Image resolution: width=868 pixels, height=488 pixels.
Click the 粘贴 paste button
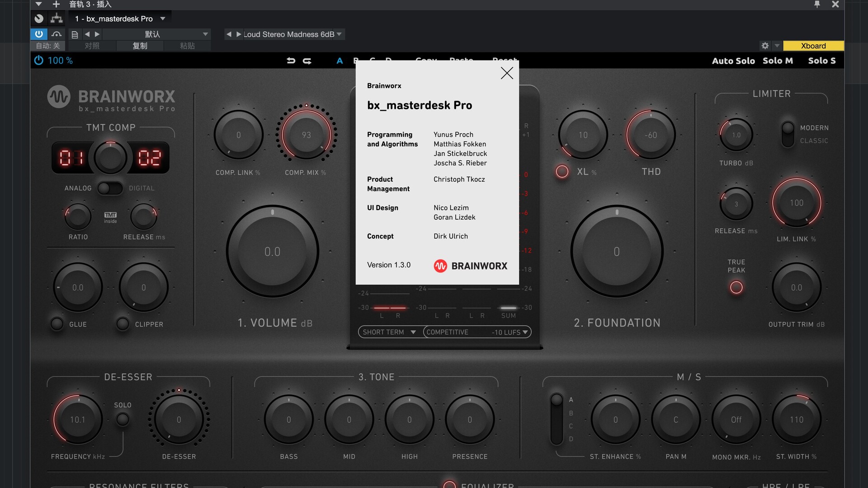pyautogui.click(x=187, y=46)
